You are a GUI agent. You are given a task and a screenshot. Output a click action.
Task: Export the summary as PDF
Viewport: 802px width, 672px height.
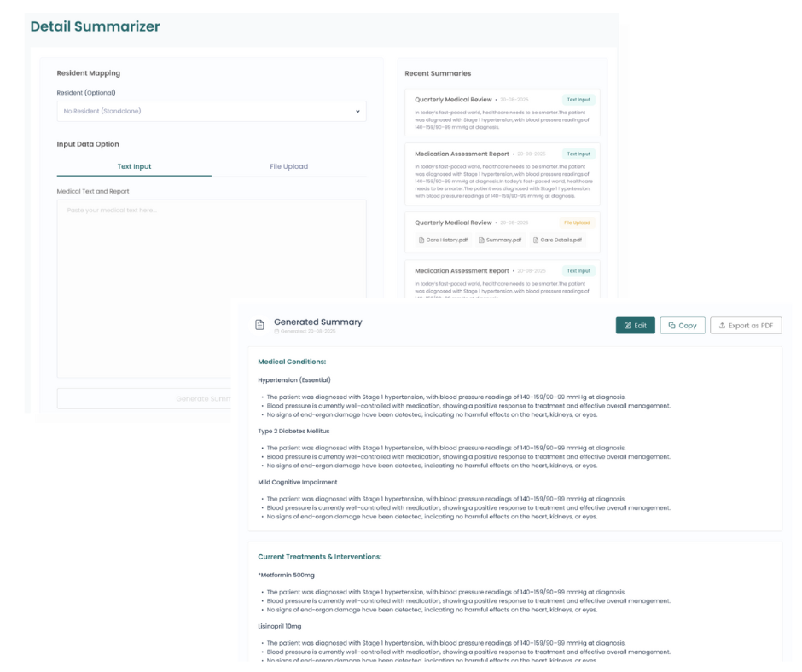tap(745, 326)
